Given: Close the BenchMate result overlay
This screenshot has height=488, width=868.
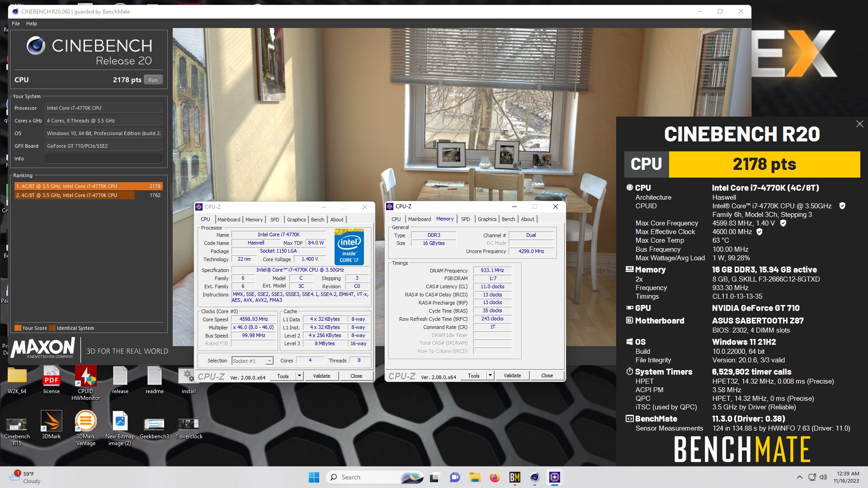Looking at the screenshot, I should pyautogui.click(x=859, y=124).
